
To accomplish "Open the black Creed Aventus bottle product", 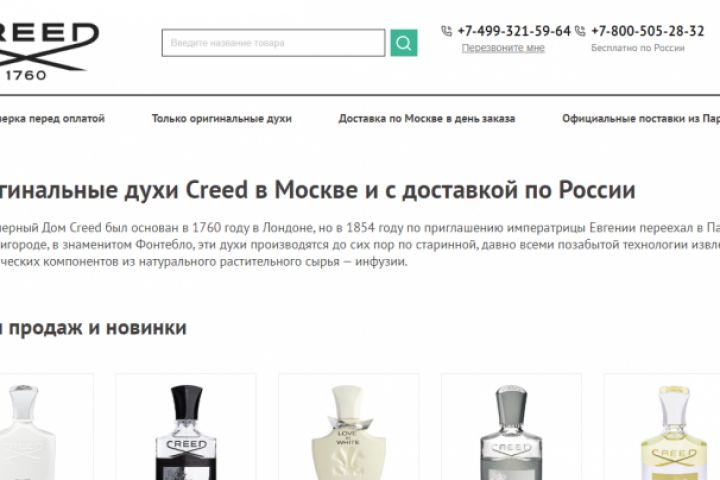I will (186, 427).
